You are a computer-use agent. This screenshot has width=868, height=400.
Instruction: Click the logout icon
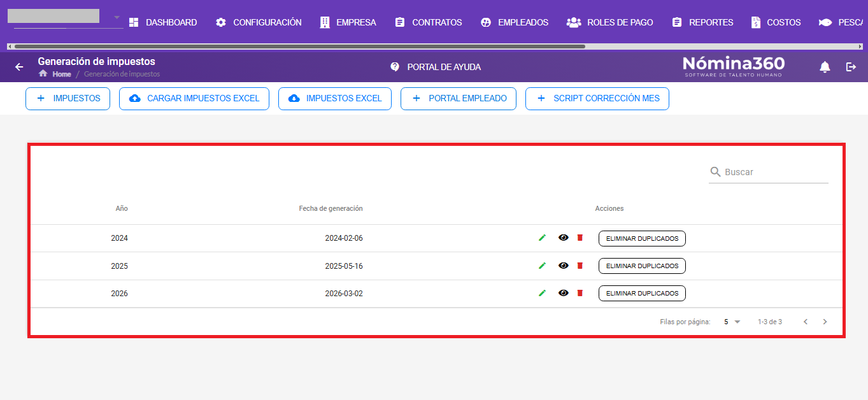click(x=851, y=67)
